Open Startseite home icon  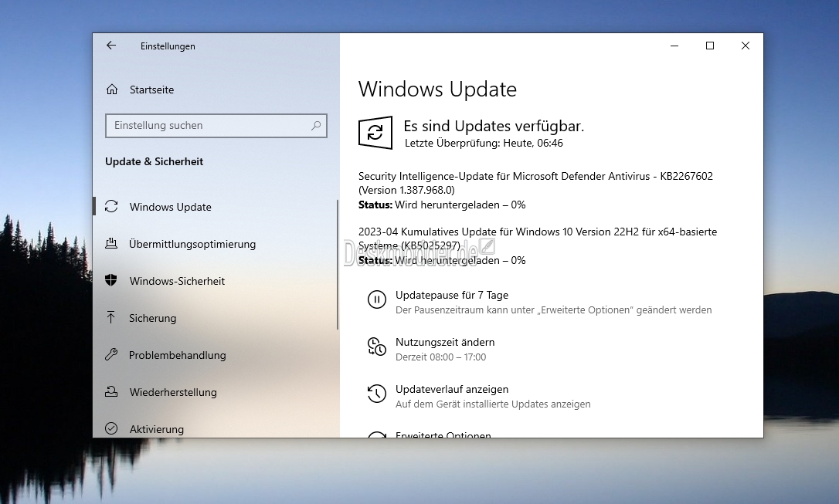(112, 90)
